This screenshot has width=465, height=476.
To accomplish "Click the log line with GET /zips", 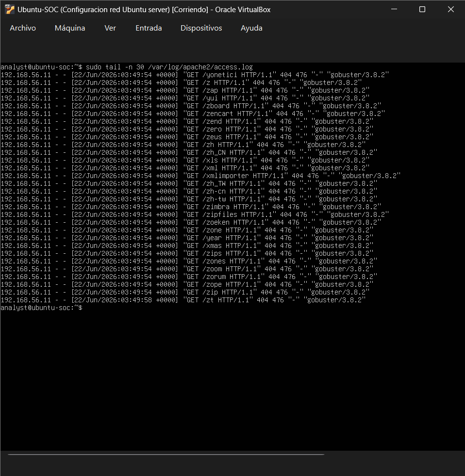I will pyautogui.click(x=187, y=253).
